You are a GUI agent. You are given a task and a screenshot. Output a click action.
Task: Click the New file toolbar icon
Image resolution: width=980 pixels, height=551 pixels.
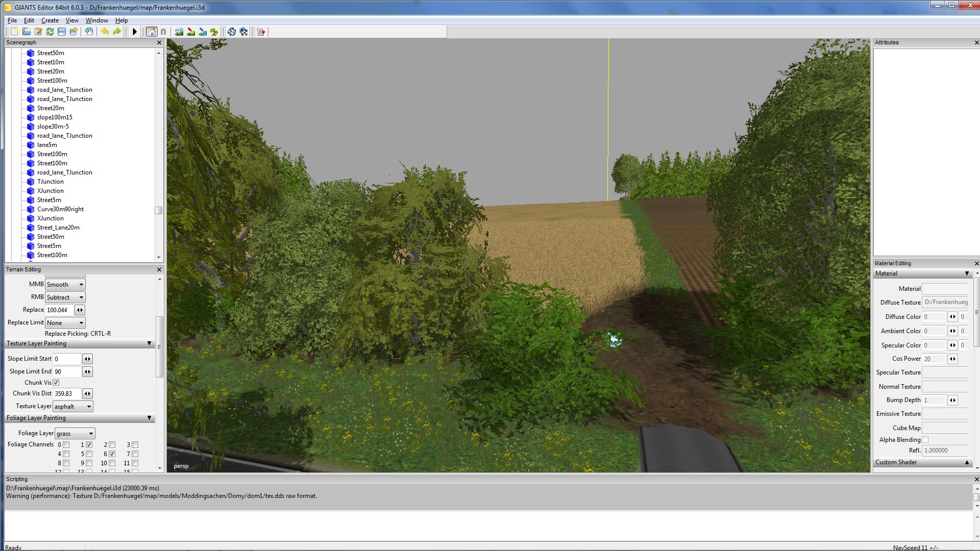[14, 32]
